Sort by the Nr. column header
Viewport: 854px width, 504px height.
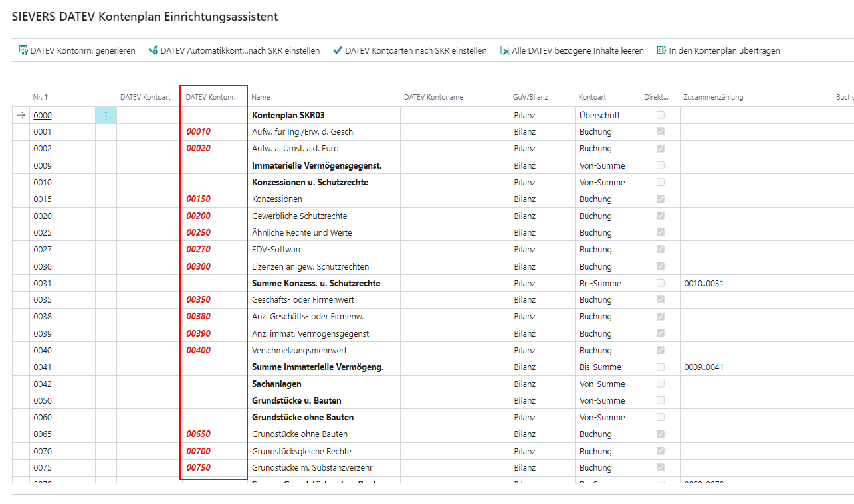[41, 97]
